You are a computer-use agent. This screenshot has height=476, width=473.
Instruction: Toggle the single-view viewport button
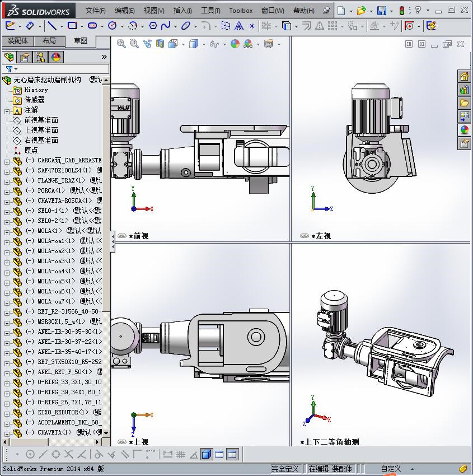[207, 454]
